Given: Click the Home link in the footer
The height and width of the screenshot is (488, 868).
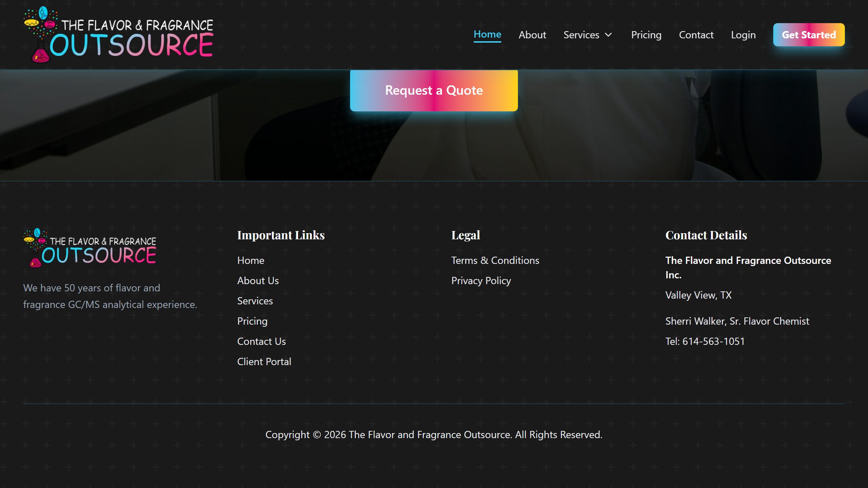Looking at the screenshot, I should [251, 260].
